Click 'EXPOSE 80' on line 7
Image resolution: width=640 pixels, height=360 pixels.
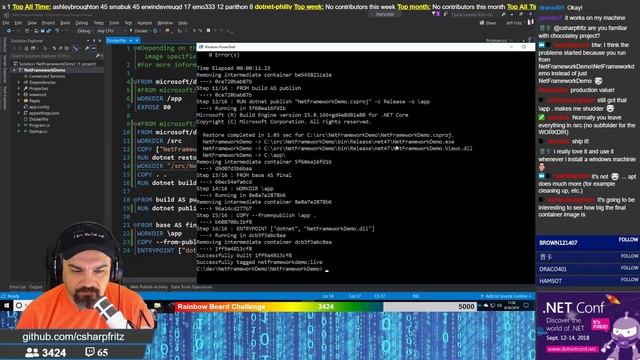(x=154, y=107)
